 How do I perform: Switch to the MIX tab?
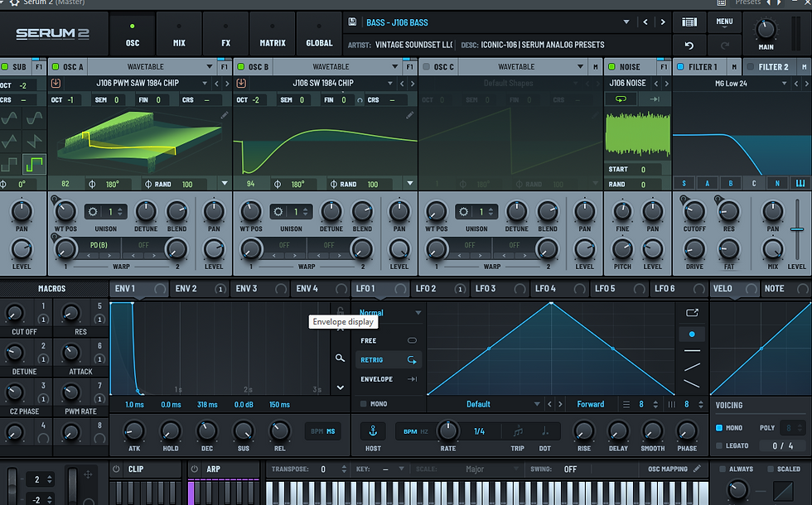(179, 34)
